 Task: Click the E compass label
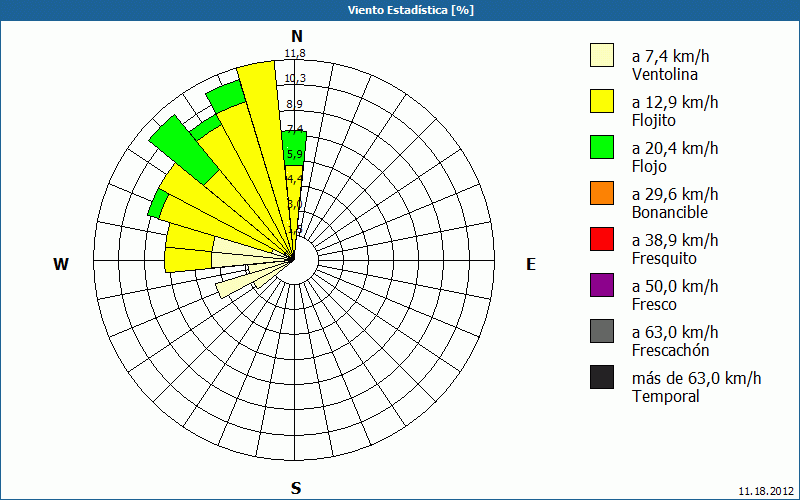click(531, 264)
